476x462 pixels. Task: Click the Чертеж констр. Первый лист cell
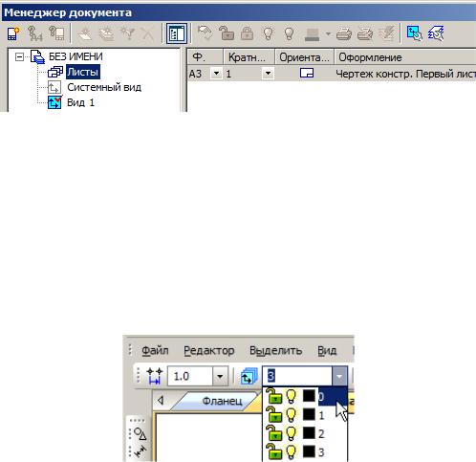pos(405,74)
